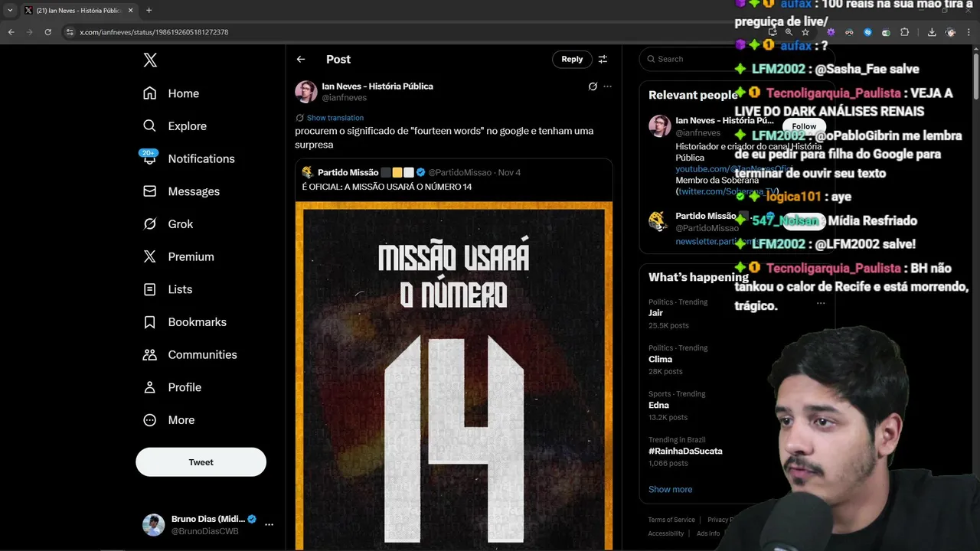Click the browser back arrow
Screen dimensions: 980x551
pos(11,32)
